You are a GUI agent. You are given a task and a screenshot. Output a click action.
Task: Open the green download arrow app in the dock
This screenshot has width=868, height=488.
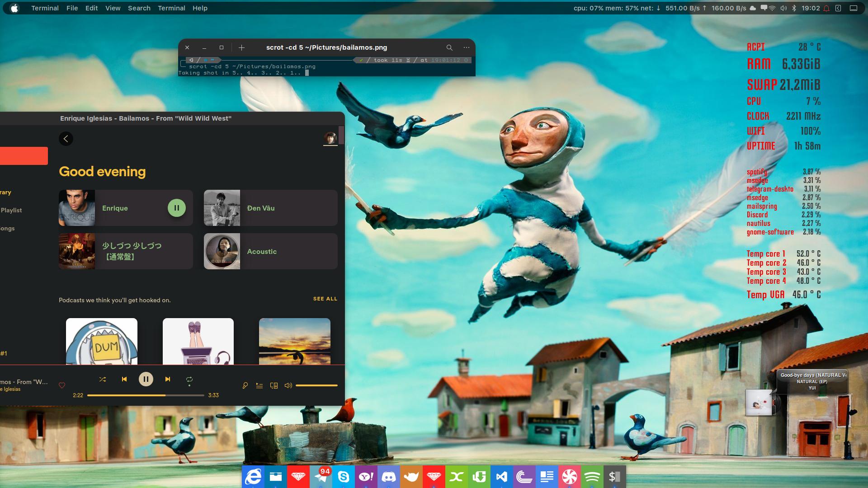pos(479,477)
